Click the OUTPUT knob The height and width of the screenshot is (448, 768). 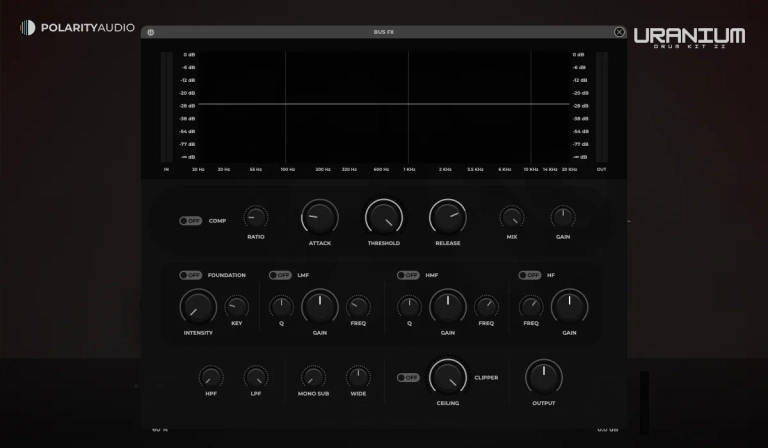pos(544,377)
